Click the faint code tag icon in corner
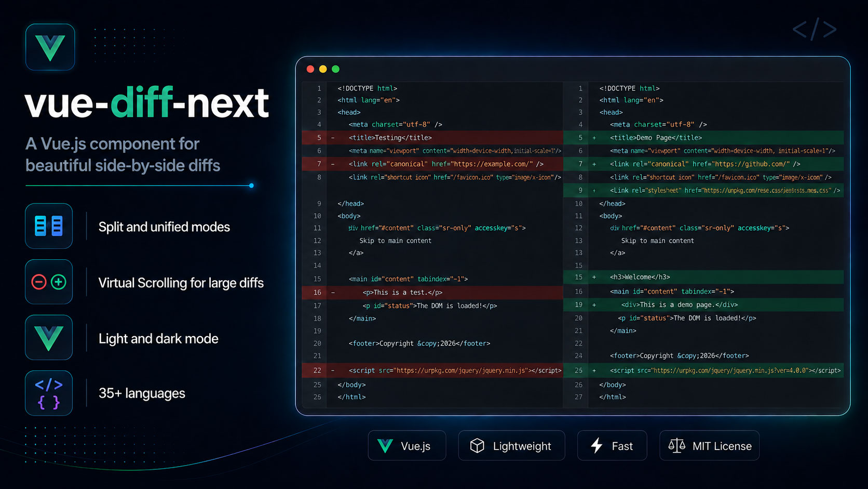 815,29
